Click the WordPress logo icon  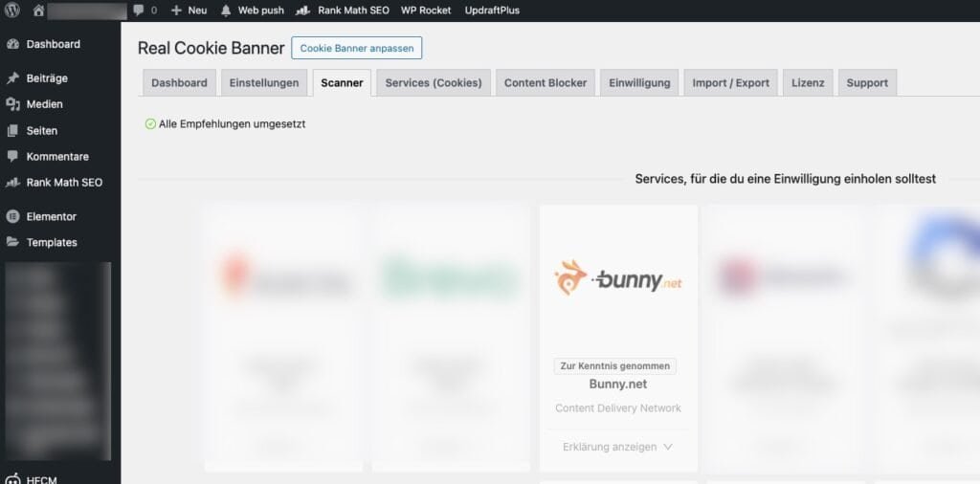click(x=13, y=11)
